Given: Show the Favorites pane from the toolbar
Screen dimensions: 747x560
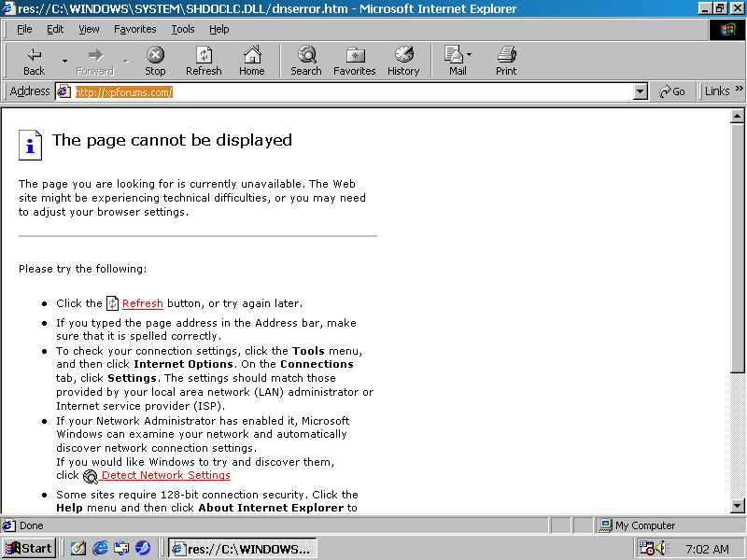Looking at the screenshot, I should pos(355,61).
